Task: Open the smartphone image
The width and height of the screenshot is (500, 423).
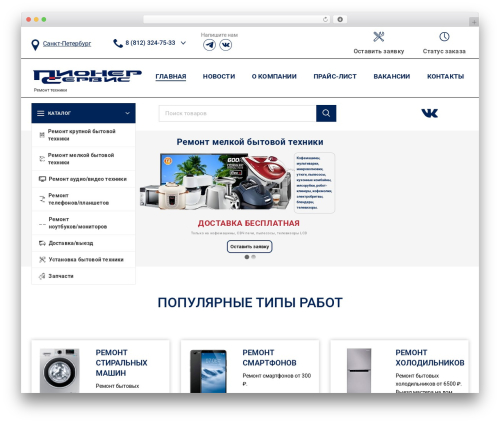Action: pyautogui.click(x=208, y=371)
